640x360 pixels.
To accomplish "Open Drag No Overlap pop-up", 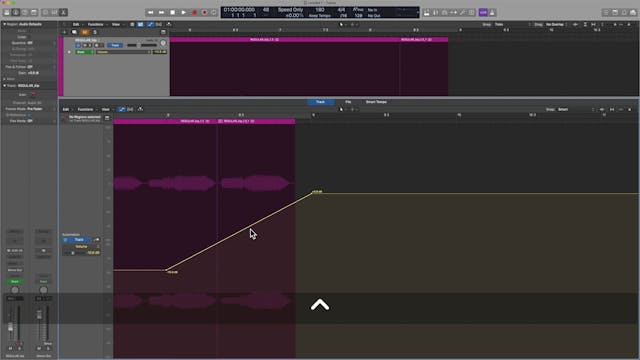I will coord(557,24).
